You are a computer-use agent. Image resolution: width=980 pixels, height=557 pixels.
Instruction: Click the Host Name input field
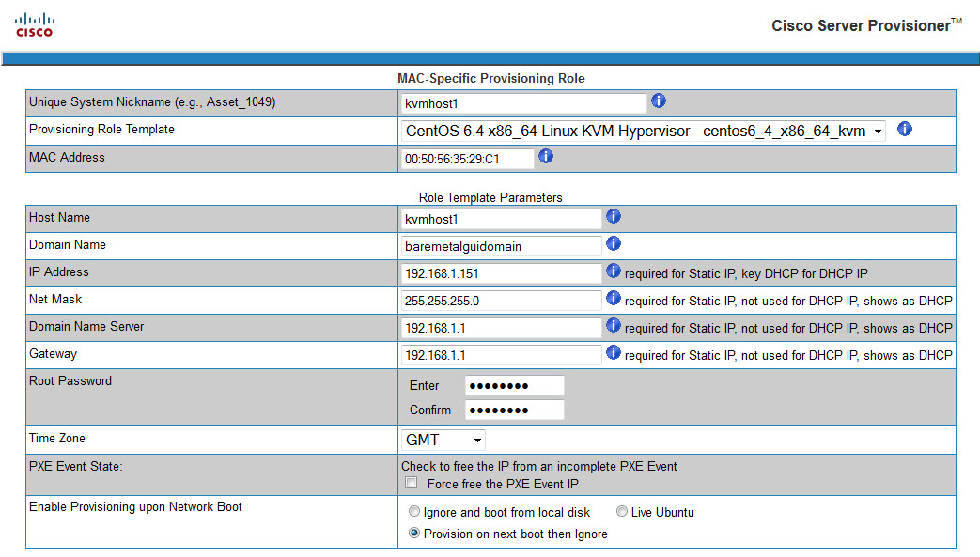pyautogui.click(x=501, y=220)
